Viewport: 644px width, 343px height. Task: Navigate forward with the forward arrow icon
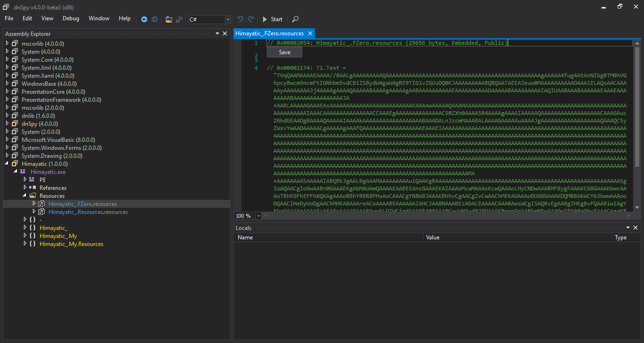click(x=154, y=19)
